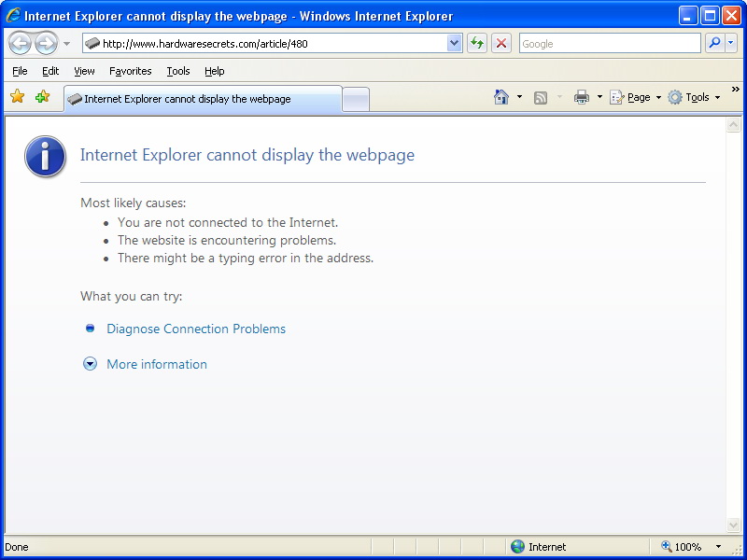Open a blank new tab
The image size is (747, 560).
tap(356, 100)
